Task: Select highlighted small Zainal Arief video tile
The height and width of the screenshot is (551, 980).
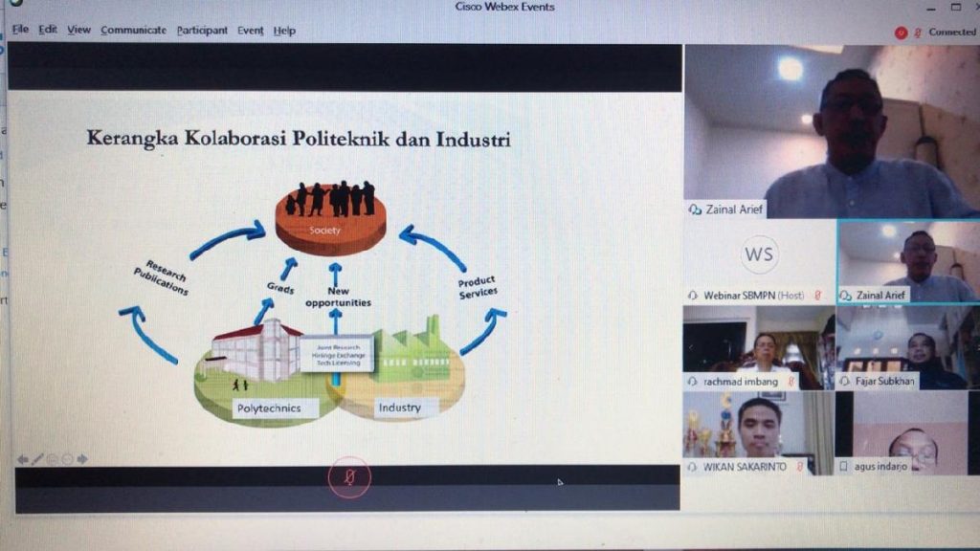Action: [x=909, y=262]
